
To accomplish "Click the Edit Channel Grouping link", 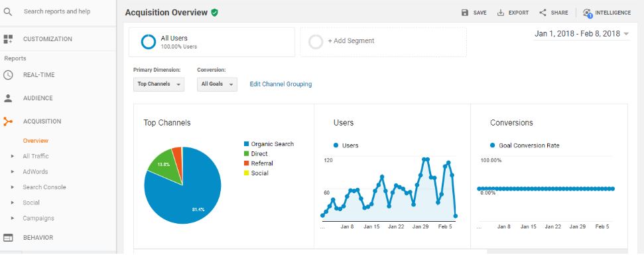I will pyautogui.click(x=281, y=84).
